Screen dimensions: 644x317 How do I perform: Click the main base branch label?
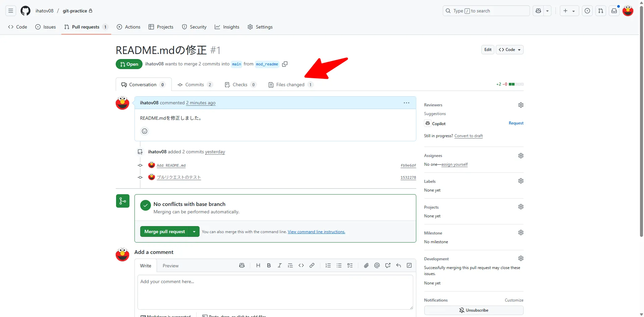(236, 64)
